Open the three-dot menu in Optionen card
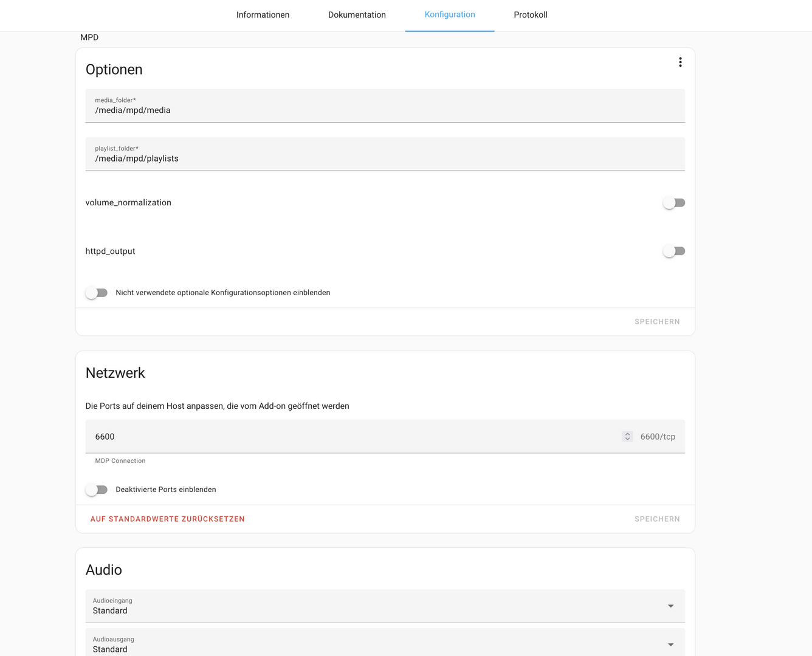This screenshot has height=656, width=812. click(x=680, y=63)
